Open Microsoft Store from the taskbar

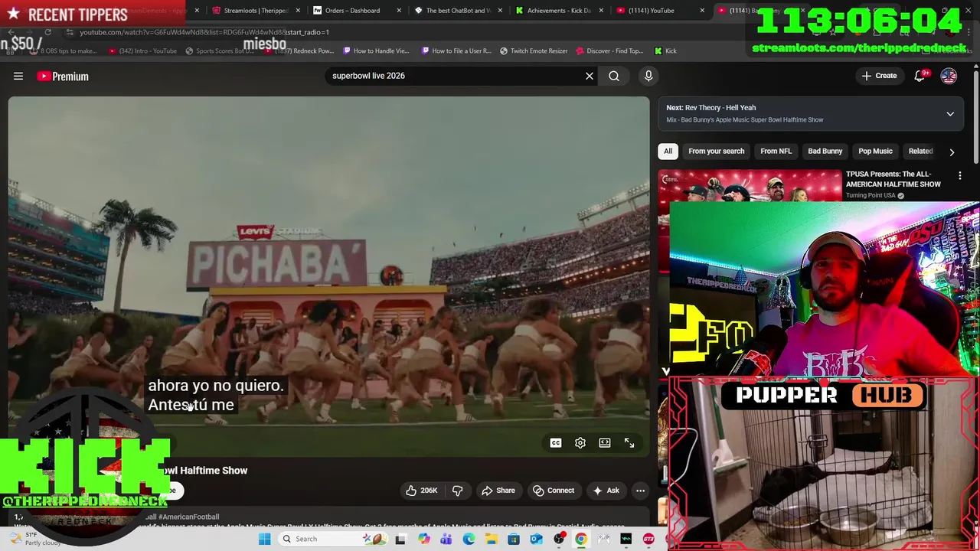tap(514, 539)
